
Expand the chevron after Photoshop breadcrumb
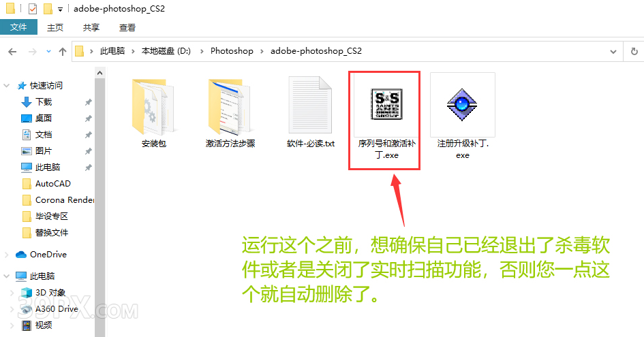(262, 51)
